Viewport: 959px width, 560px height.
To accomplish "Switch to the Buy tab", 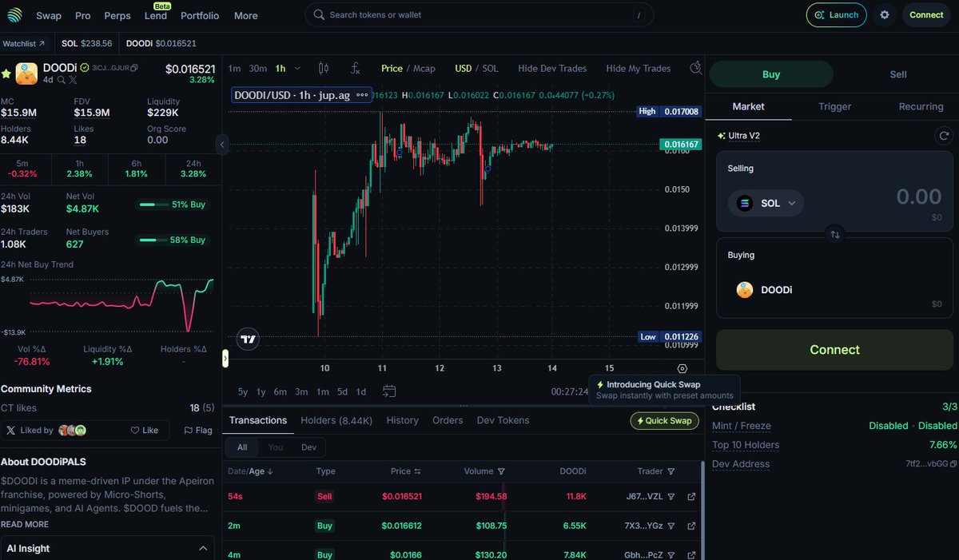I will click(771, 74).
